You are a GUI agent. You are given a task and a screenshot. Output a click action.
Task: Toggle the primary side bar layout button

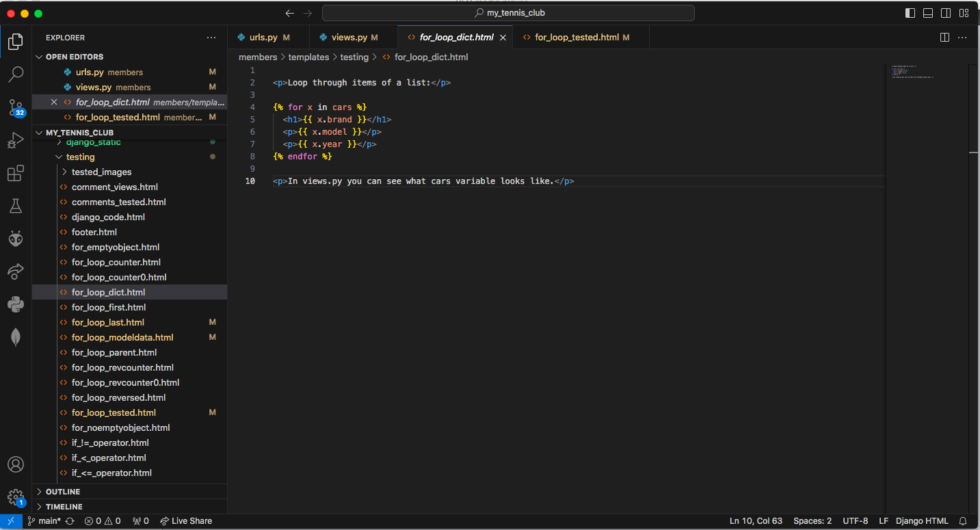910,13
